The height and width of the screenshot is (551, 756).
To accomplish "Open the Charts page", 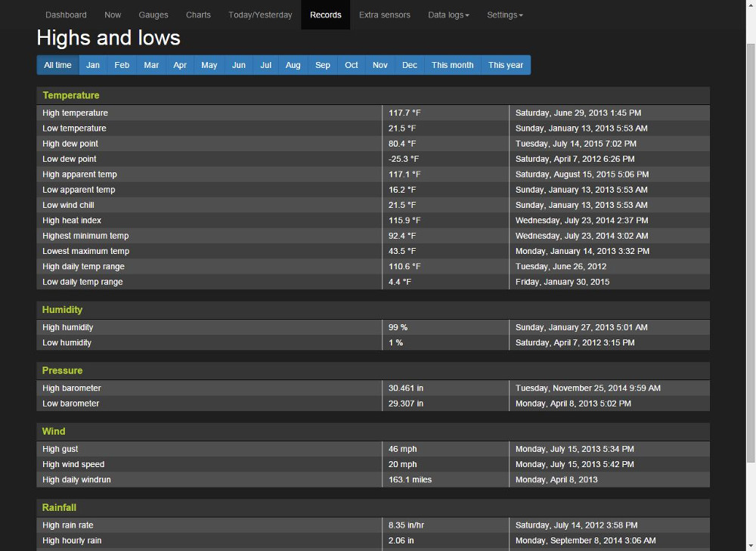I will pyautogui.click(x=198, y=15).
